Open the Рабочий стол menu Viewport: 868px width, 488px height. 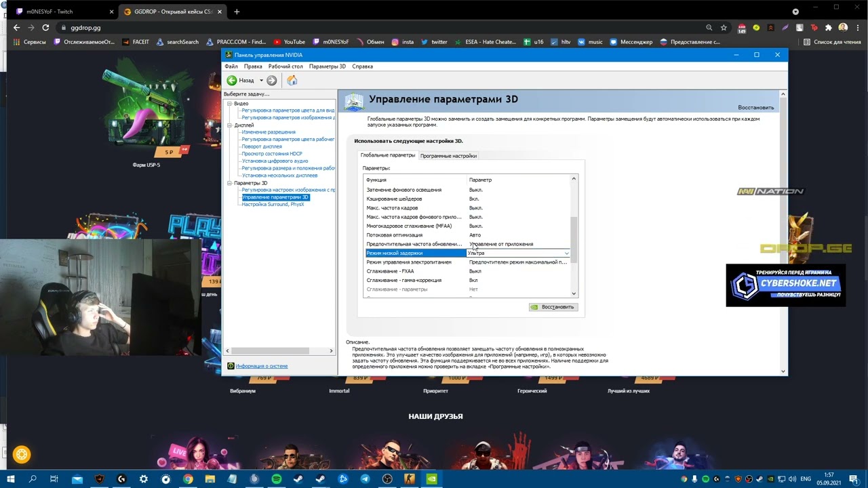coord(285,66)
